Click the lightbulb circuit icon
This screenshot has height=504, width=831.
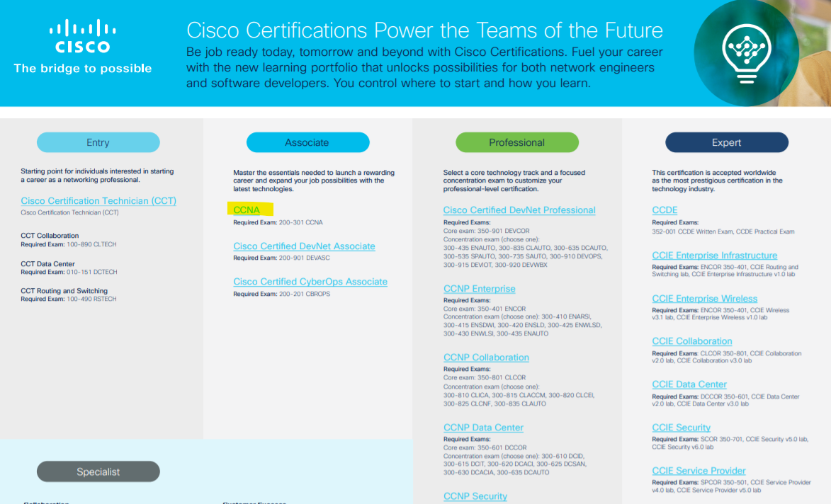point(746,54)
